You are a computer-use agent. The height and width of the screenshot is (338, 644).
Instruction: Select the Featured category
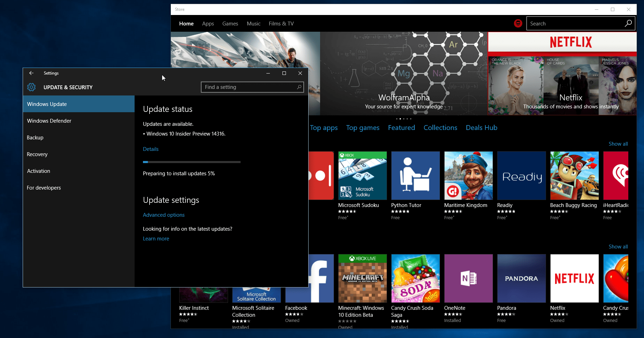401,128
